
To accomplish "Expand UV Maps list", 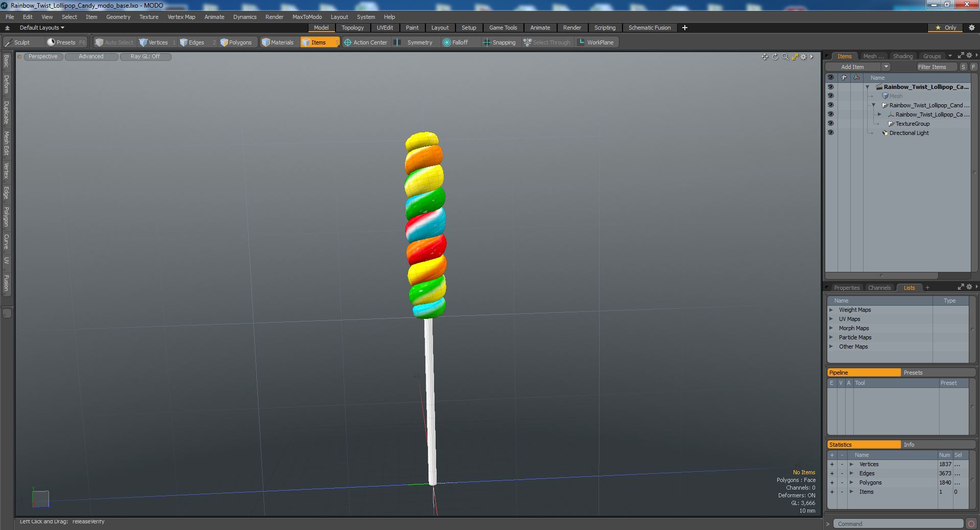I will (831, 319).
